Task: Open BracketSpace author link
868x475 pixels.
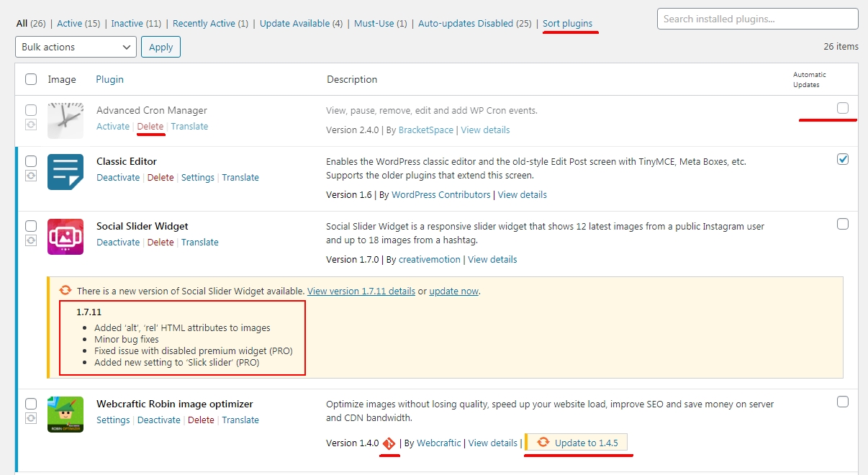Action: 426,130
